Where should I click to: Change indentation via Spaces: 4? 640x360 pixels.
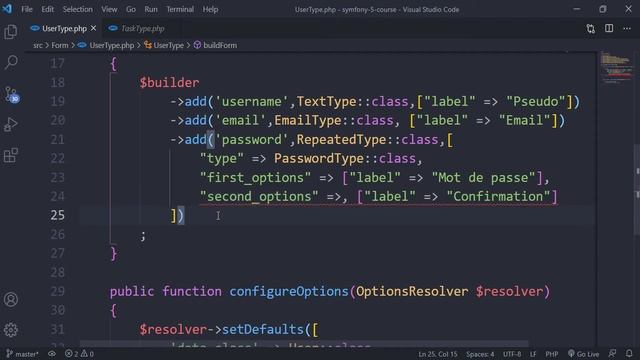pos(480,354)
